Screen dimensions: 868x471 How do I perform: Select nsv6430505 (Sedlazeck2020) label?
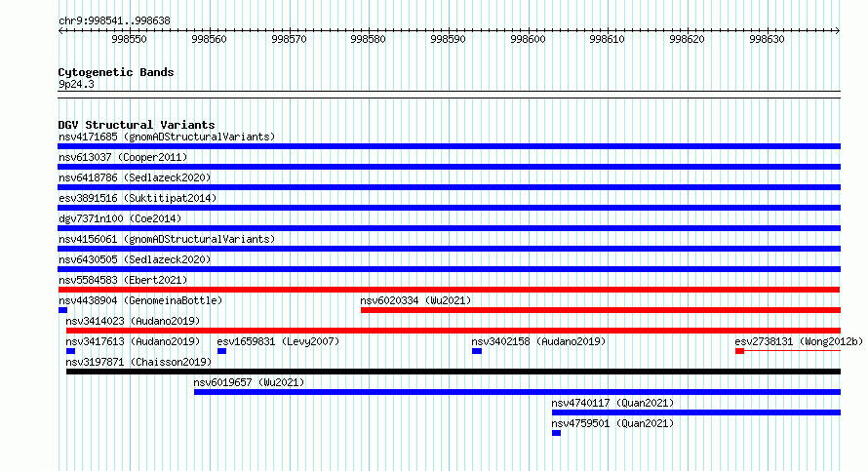(x=135, y=259)
